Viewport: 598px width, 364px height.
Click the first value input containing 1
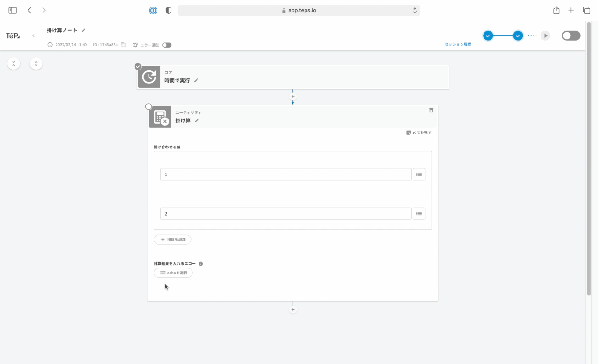285,175
